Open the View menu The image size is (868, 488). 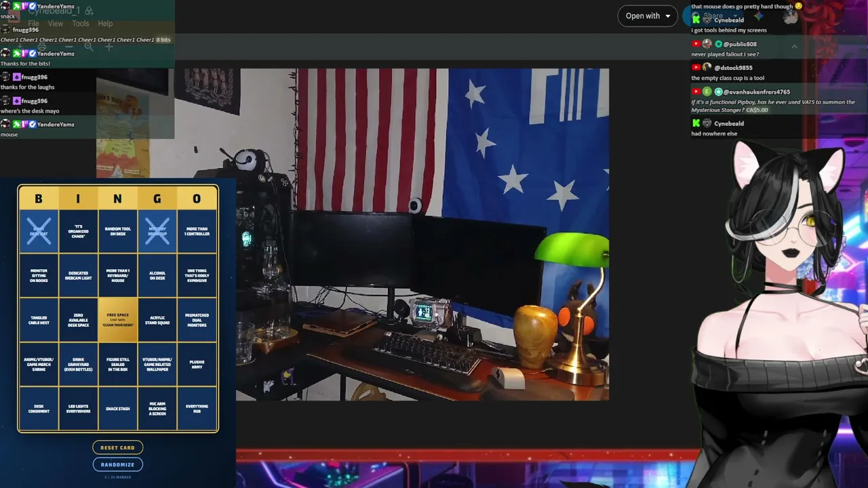point(56,24)
